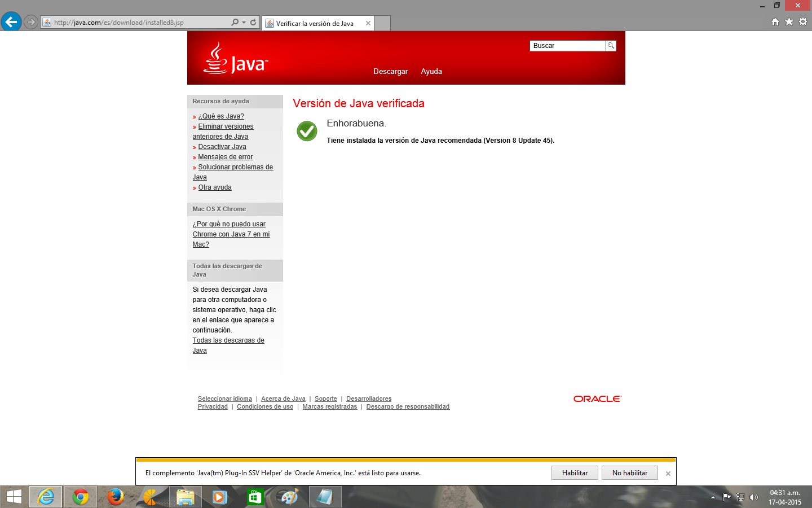
Task: Click the 'Acerca de Java' footer link
Action: (x=283, y=398)
